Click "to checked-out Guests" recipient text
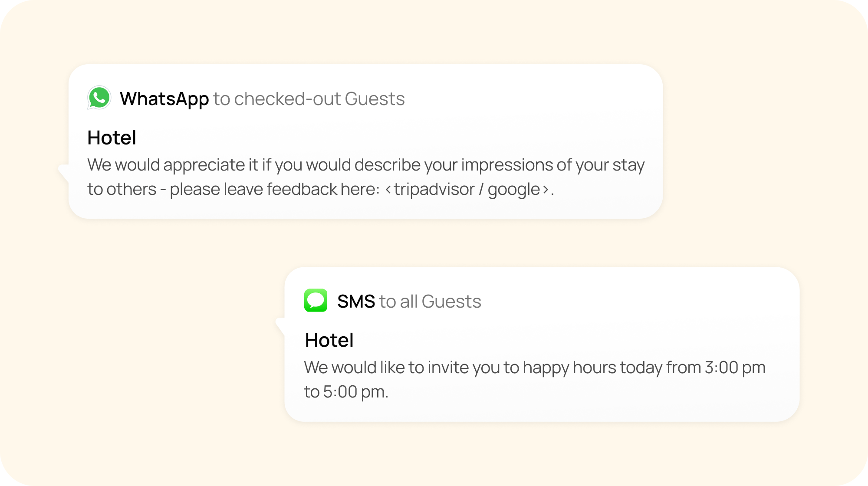 tap(309, 99)
